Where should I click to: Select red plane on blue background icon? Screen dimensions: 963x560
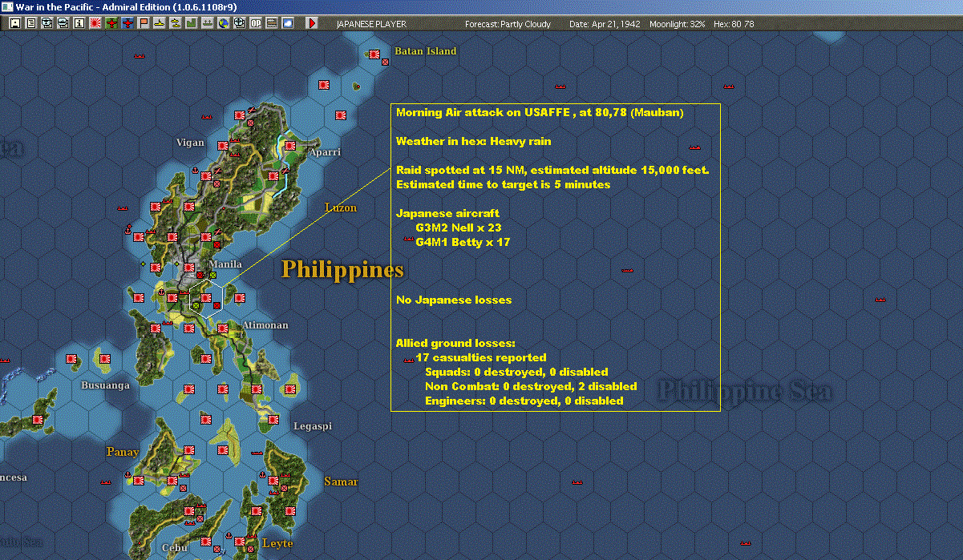[127, 23]
